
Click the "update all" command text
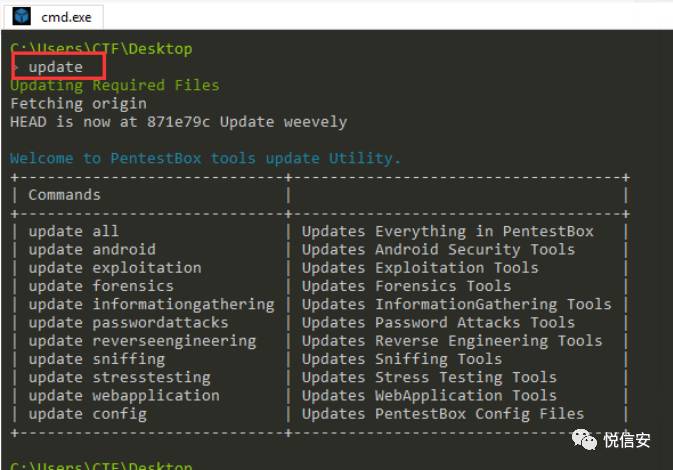click(73, 231)
